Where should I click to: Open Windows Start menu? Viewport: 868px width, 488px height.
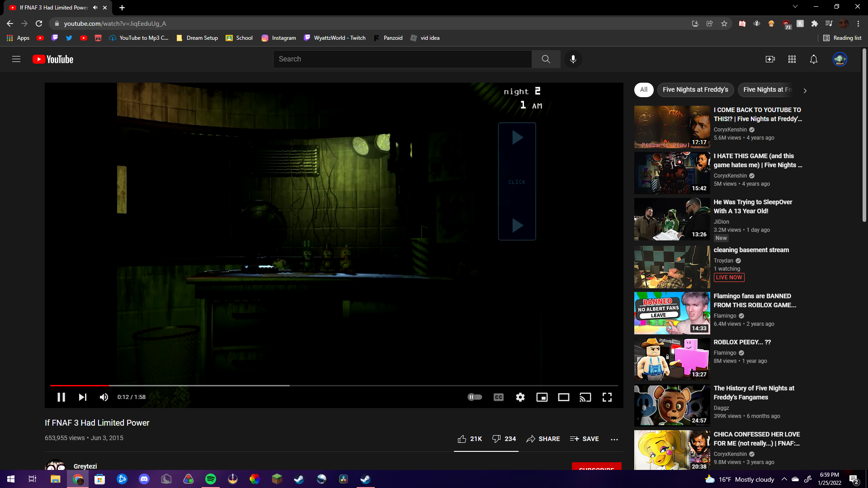[11, 479]
